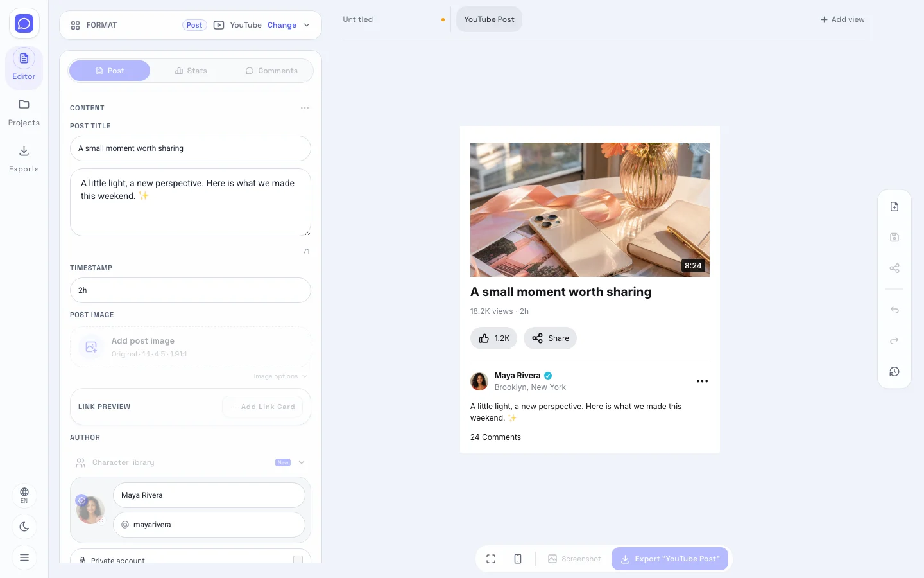Tick the Private account checkbox
The width and height of the screenshot is (924, 578).
[x=298, y=560]
